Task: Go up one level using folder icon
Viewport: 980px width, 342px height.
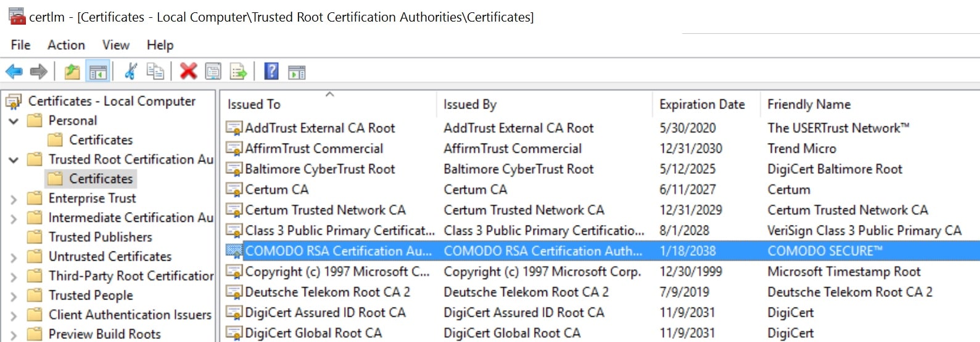Action: click(72, 72)
